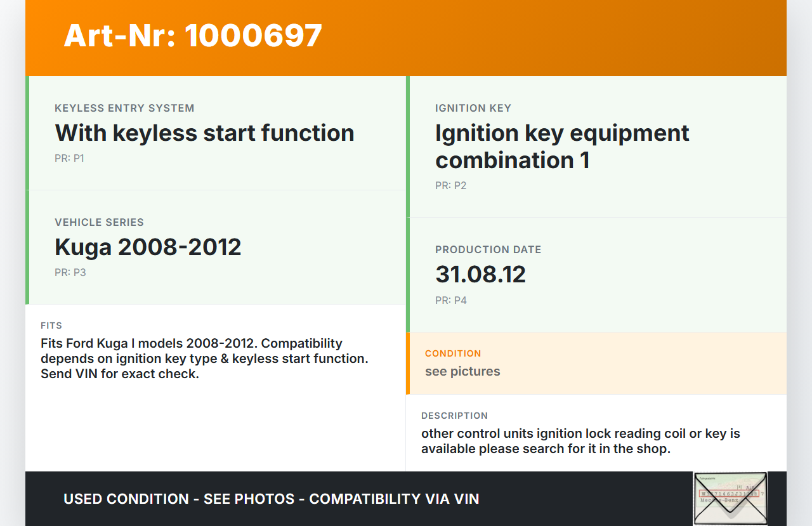Viewport: 812px width, 526px height.
Task: Click the PRODUCTION DATE label
Action: click(488, 250)
